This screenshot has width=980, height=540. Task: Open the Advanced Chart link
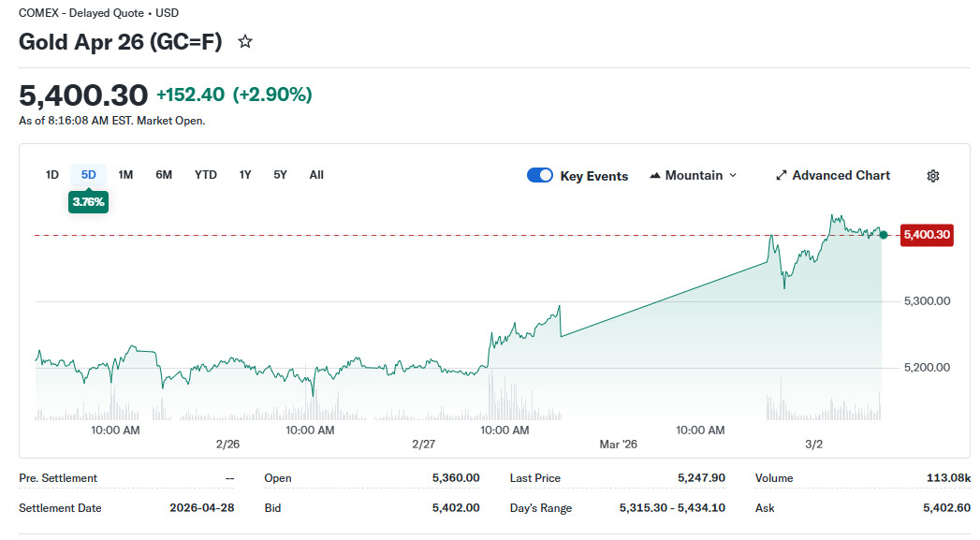(841, 176)
